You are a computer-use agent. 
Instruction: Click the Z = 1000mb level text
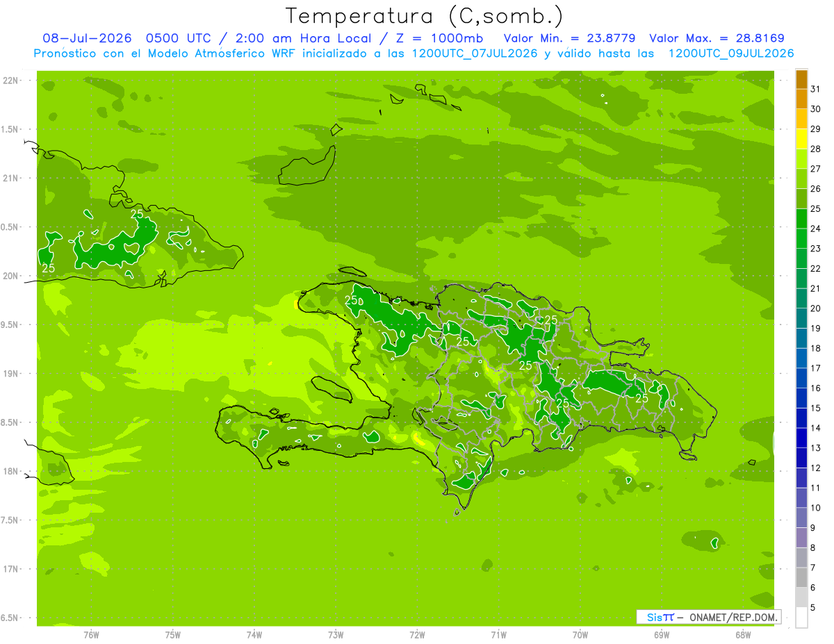446,38
